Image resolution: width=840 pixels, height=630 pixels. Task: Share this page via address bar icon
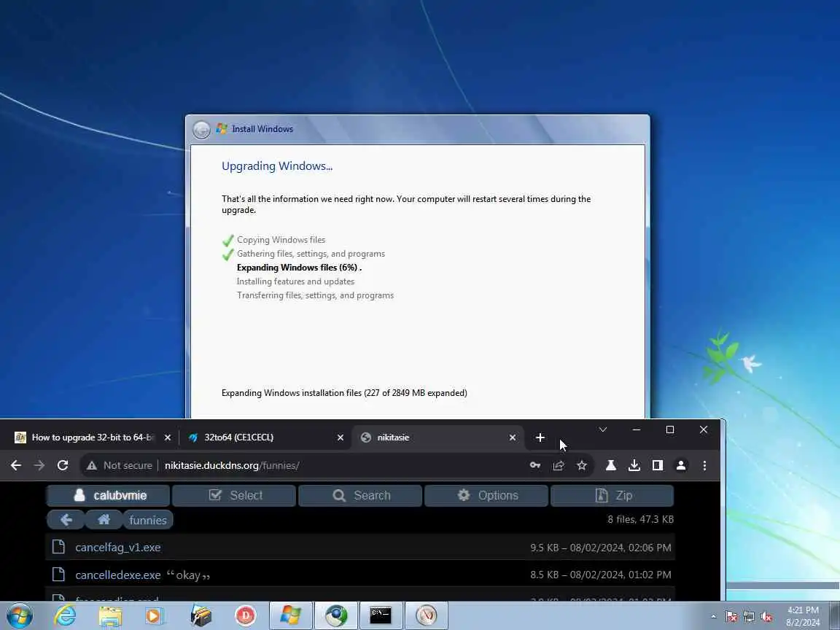559,465
